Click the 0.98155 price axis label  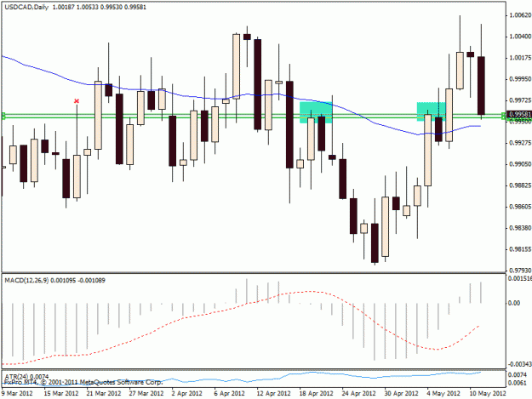520,249
